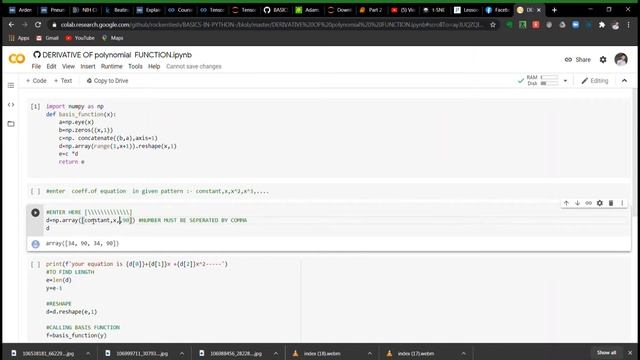The height and width of the screenshot is (360, 640).
Task: Click the RAM usage bar indicator
Action: 549,77
